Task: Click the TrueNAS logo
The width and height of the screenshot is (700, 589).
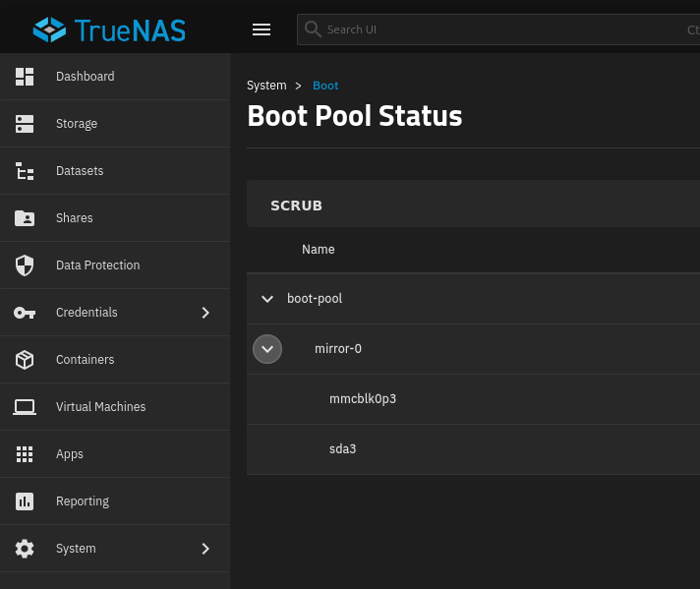Action: [x=109, y=29]
